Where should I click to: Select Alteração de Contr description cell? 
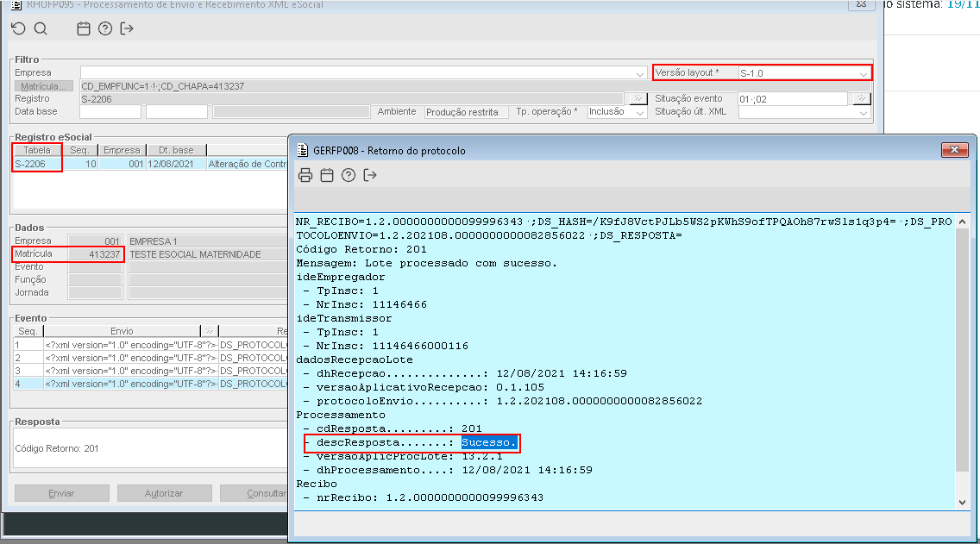248,164
